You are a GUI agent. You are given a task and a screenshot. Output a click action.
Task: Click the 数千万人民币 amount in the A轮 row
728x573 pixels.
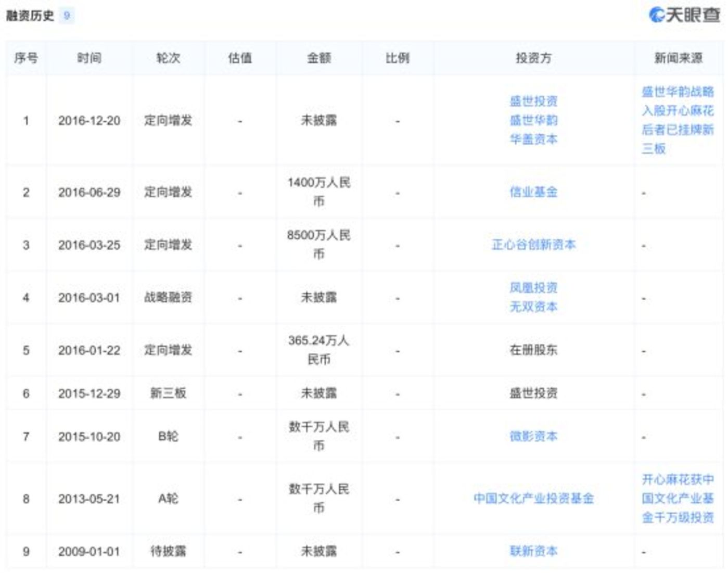(x=319, y=499)
